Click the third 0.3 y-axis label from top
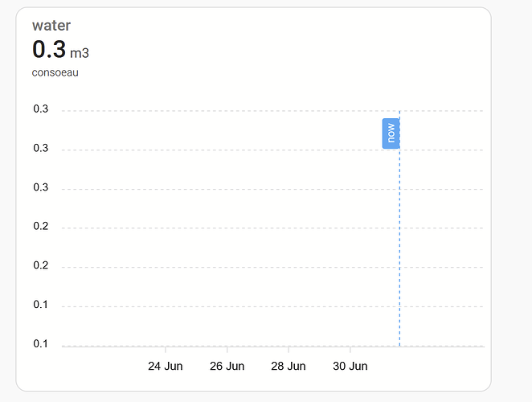The image size is (532, 402). pos(41,188)
